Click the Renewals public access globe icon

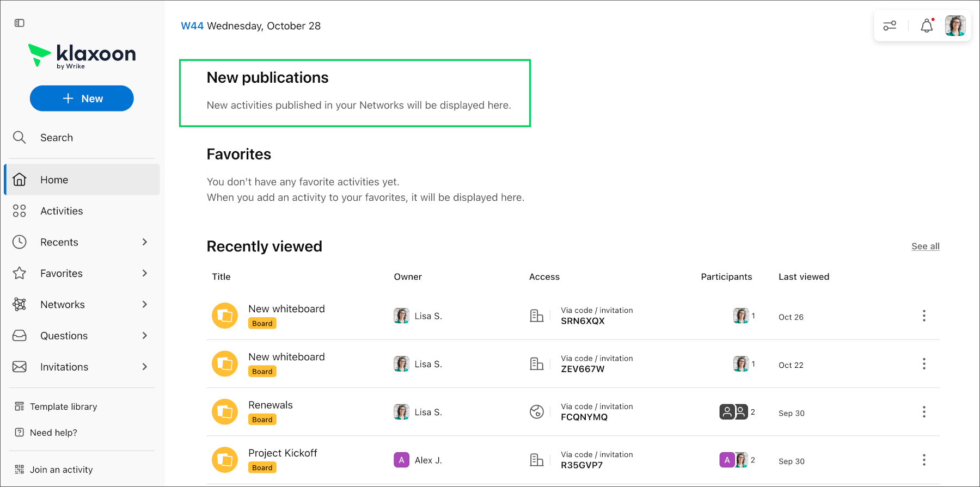click(537, 412)
